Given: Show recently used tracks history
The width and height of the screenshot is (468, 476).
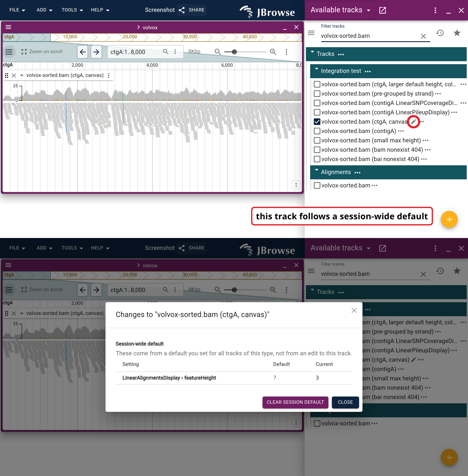Looking at the screenshot, I should (x=440, y=33).
